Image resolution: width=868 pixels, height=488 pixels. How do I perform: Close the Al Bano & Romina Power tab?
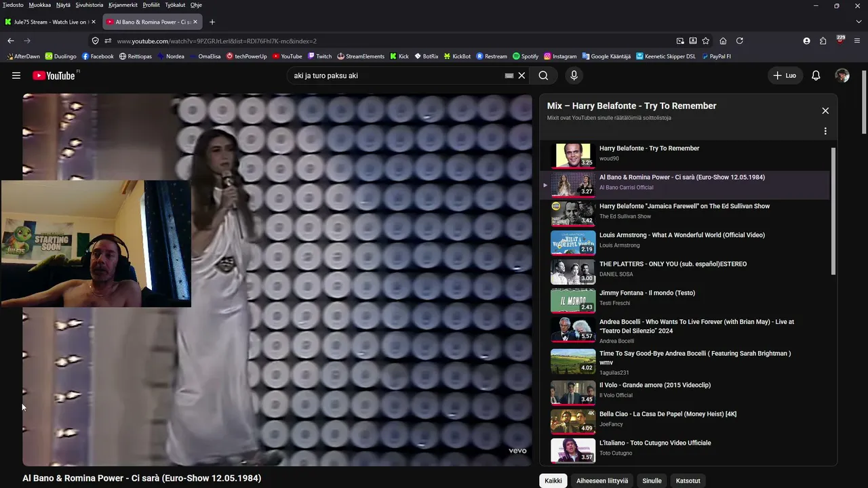(x=195, y=22)
